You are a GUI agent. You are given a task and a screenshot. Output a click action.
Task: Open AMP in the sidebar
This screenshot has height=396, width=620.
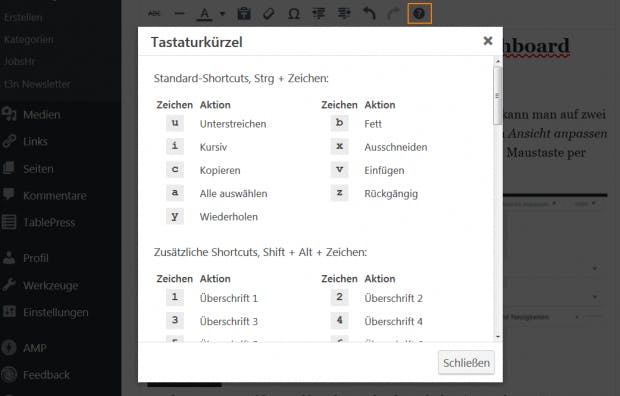point(35,348)
